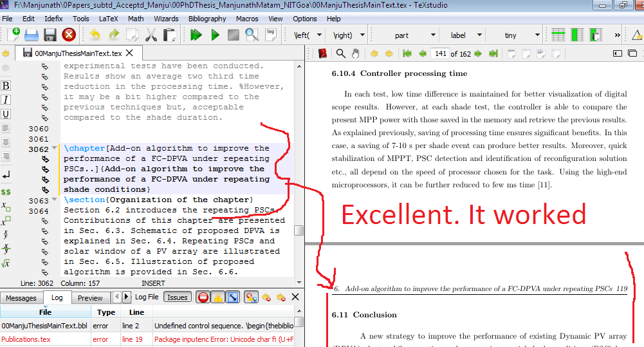Screen dimensions: 644x347
Task: Open the \left( dropdown
Action: click(x=319, y=35)
